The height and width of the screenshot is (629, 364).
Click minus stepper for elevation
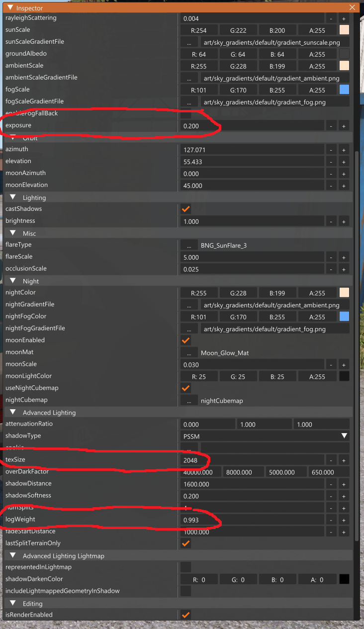(x=332, y=162)
